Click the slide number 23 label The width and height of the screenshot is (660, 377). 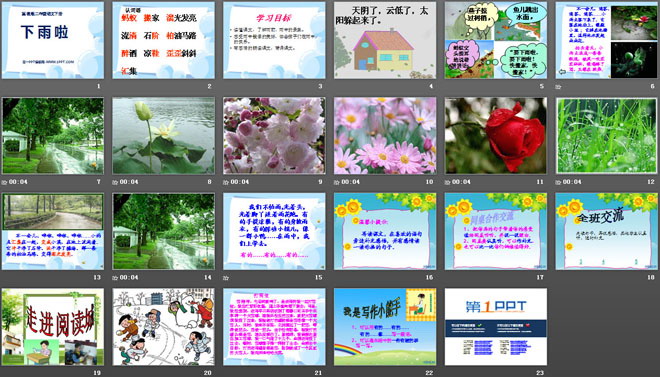(540, 373)
